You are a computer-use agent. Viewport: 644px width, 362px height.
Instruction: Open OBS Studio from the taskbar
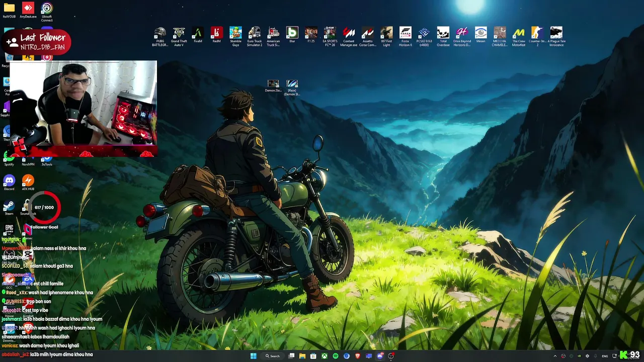pos(391,356)
